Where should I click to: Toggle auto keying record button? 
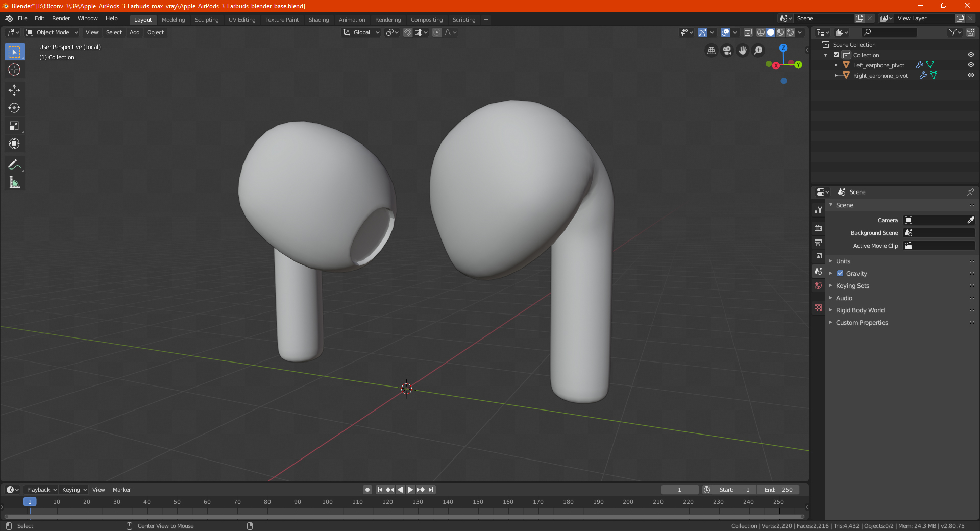point(367,490)
